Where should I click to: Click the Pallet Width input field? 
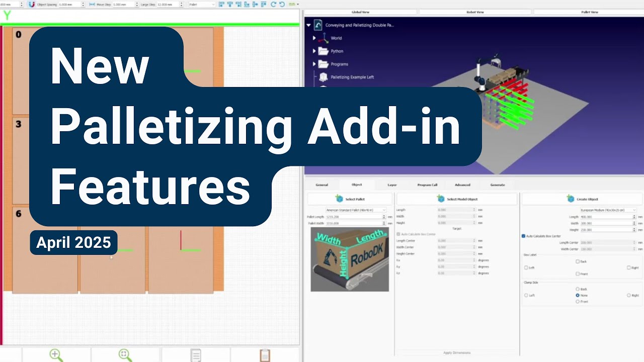(x=356, y=223)
